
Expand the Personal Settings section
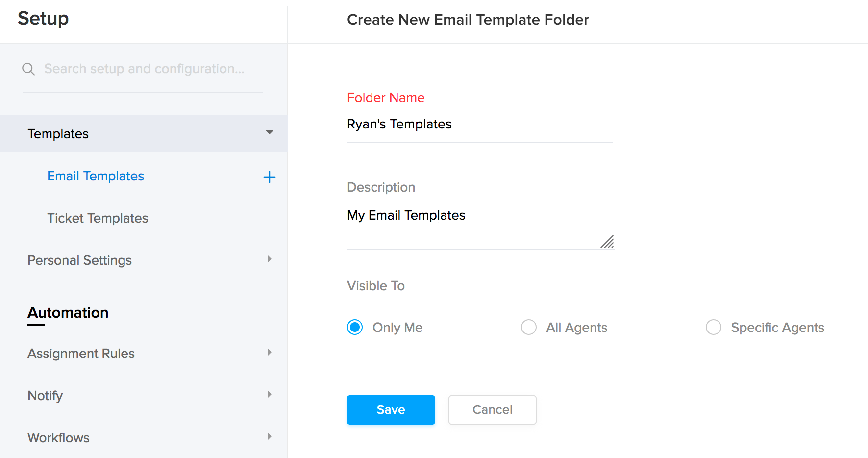(269, 259)
